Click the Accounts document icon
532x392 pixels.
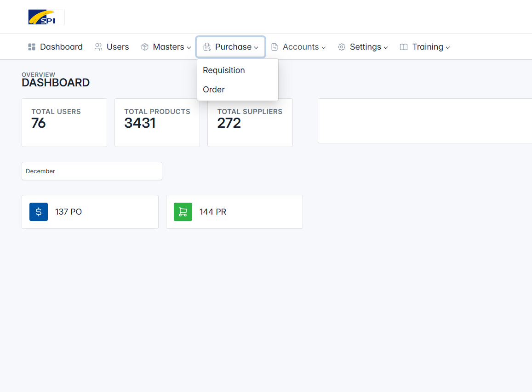(275, 47)
